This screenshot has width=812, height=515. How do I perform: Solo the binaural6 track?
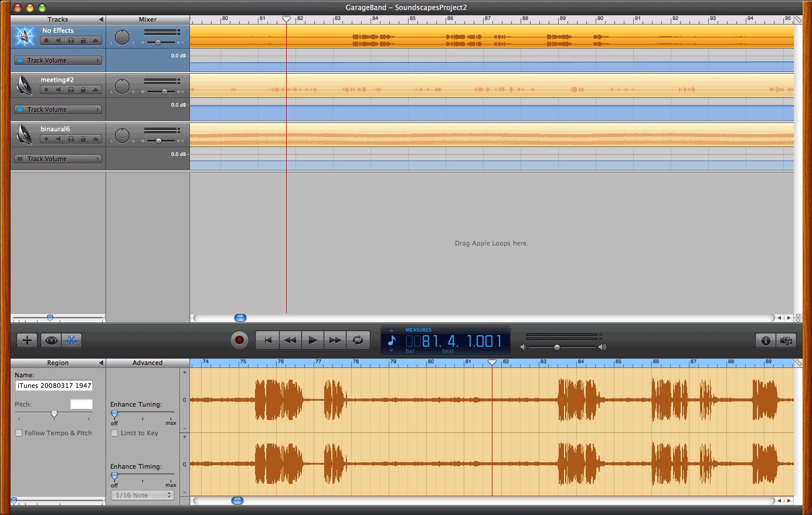pos(71,139)
